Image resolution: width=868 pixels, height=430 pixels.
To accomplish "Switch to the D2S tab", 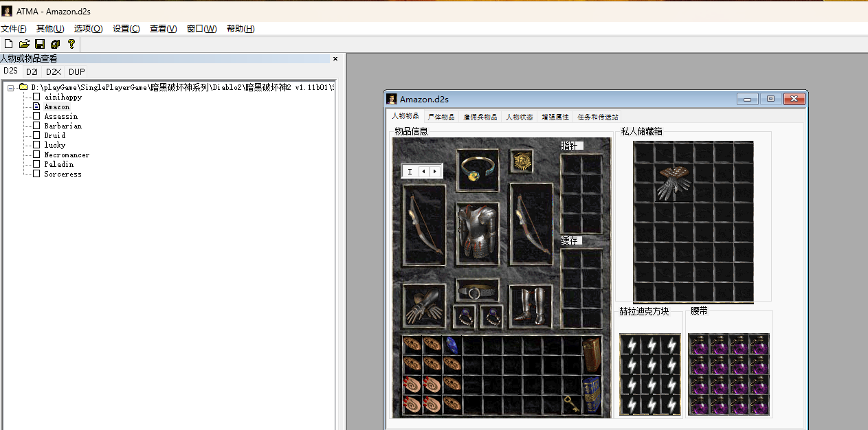I will [10, 71].
